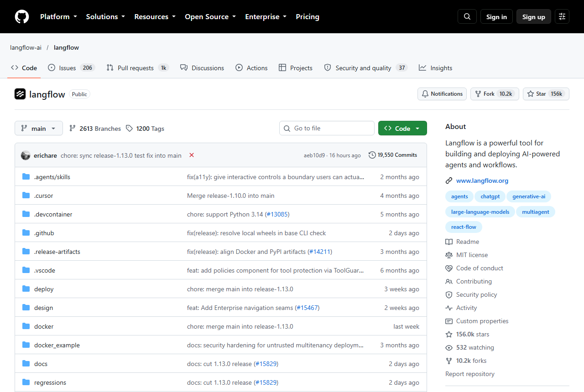Open the appearance settings icon in header
584x392 pixels.
pos(562,17)
